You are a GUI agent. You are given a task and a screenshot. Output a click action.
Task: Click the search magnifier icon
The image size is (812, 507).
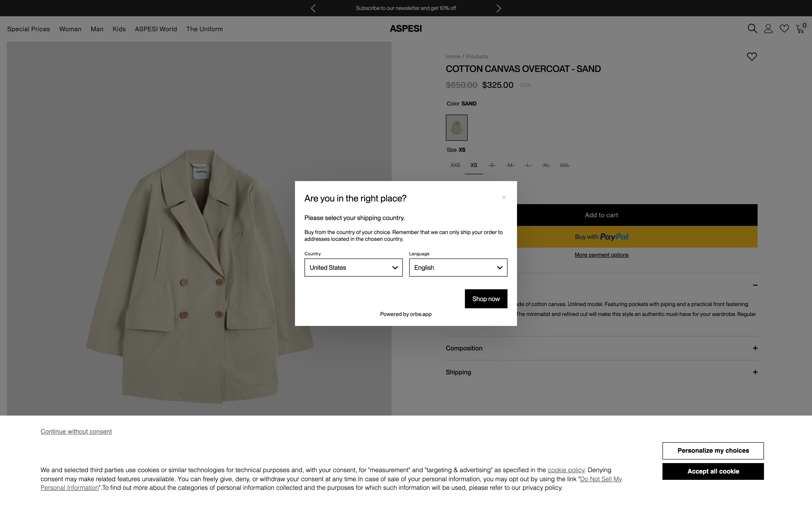coord(752,29)
